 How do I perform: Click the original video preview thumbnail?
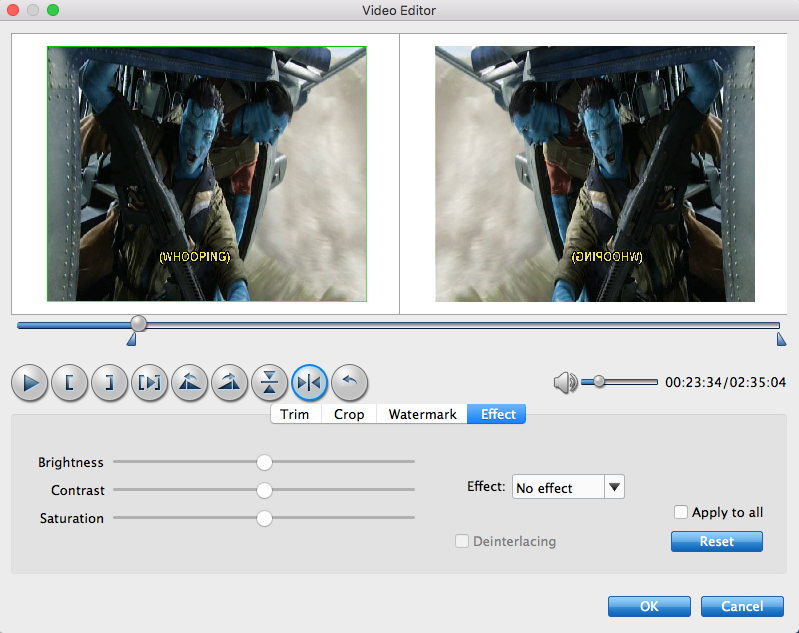[207, 174]
